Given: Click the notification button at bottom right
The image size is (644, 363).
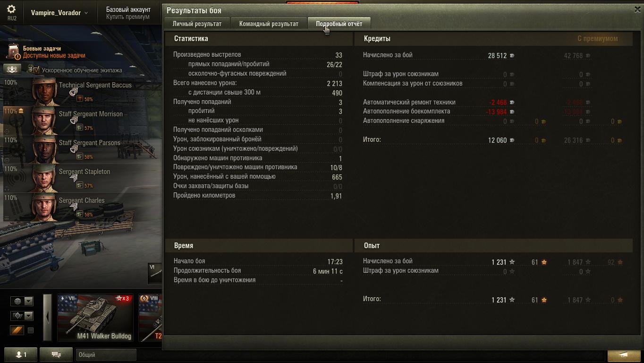Looking at the screenshot, I should [x=623, y=355].
